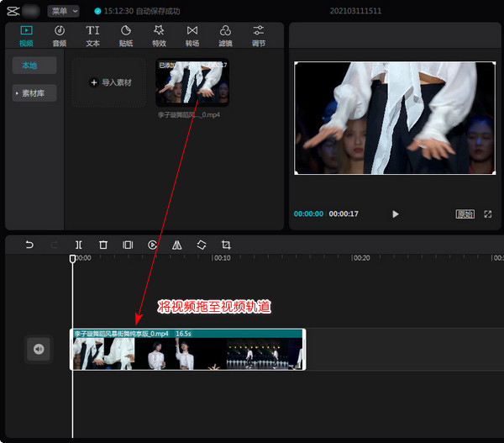The width and height of the screenshot is (504, 443).
Task: Click the current time 00:00:00 display
Action: pos(308,214)
